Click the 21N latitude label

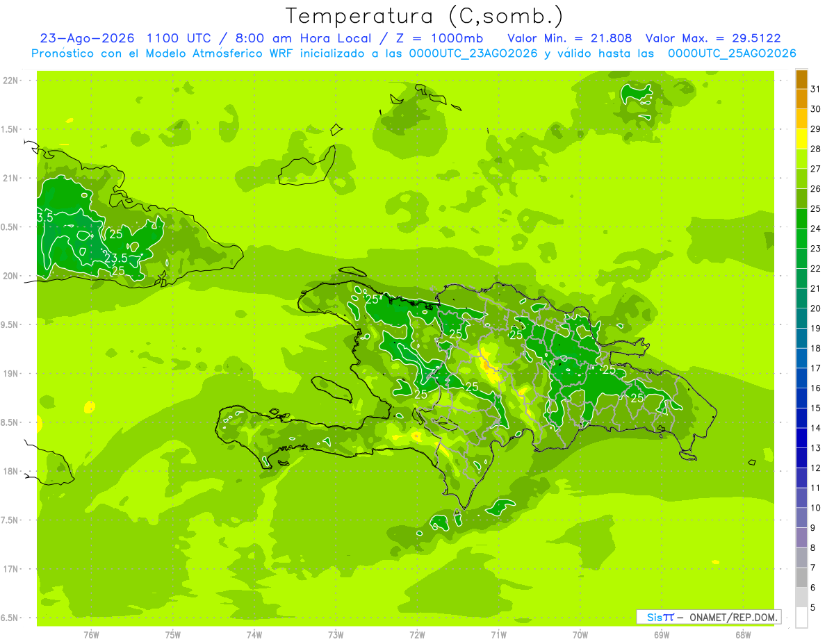pos(11,178)
